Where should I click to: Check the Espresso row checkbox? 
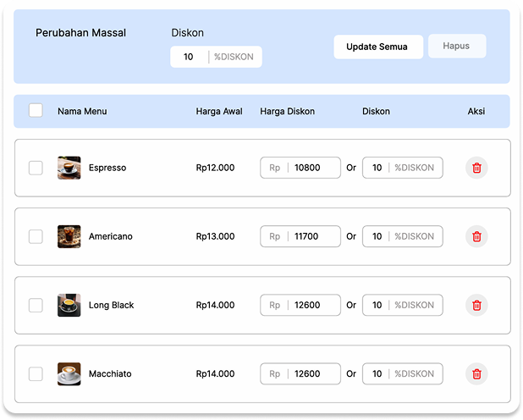point(36,168)
